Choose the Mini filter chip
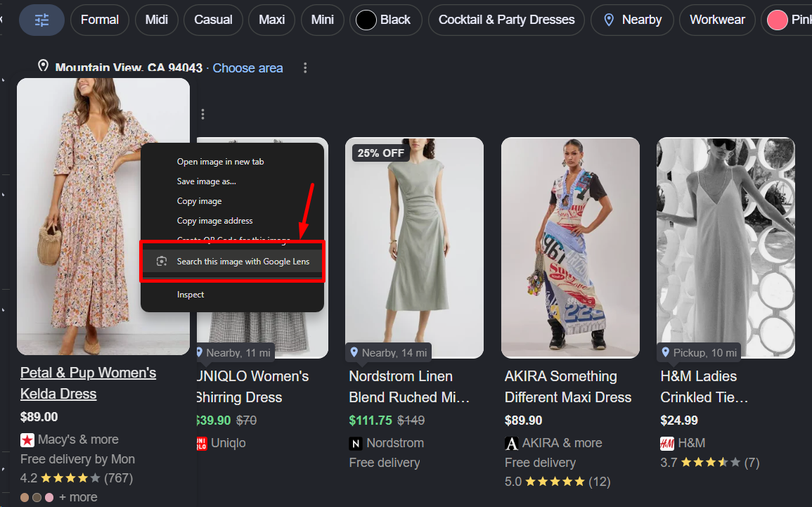Viewport: 812px width, 507px height. coord(322,20)
